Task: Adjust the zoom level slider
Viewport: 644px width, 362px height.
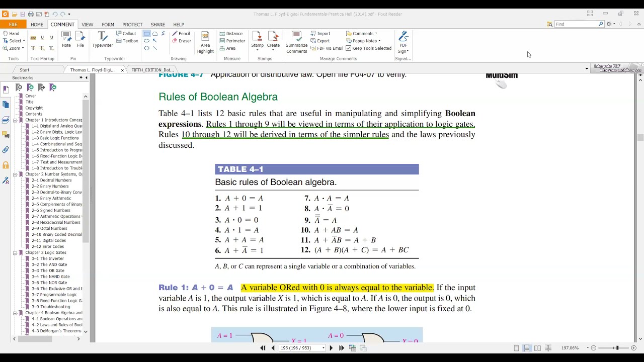Action: (x=617, y=348)
